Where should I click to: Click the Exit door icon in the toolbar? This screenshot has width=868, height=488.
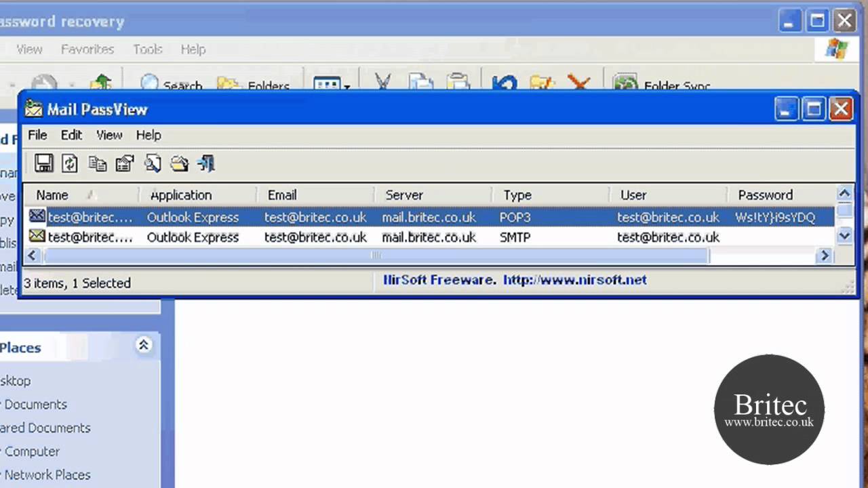[x=206, y=163]
